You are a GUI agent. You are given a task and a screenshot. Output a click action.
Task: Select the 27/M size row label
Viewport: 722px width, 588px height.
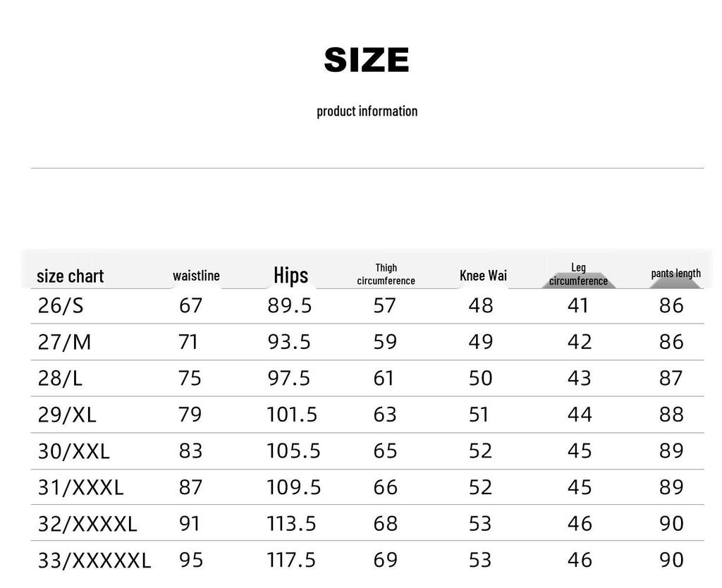click(x=64, y=342)
